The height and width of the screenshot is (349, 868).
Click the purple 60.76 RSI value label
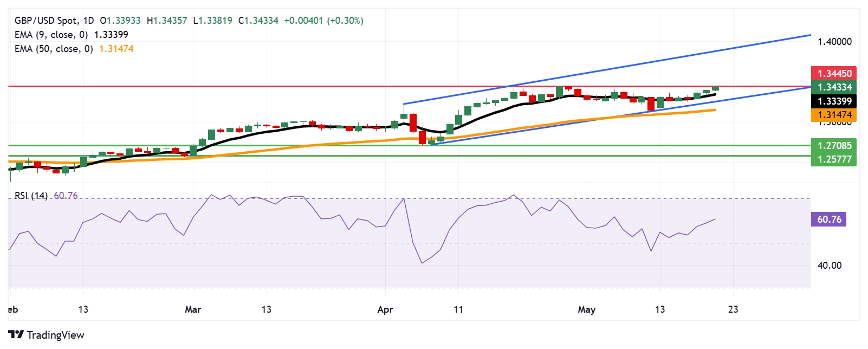829,219
